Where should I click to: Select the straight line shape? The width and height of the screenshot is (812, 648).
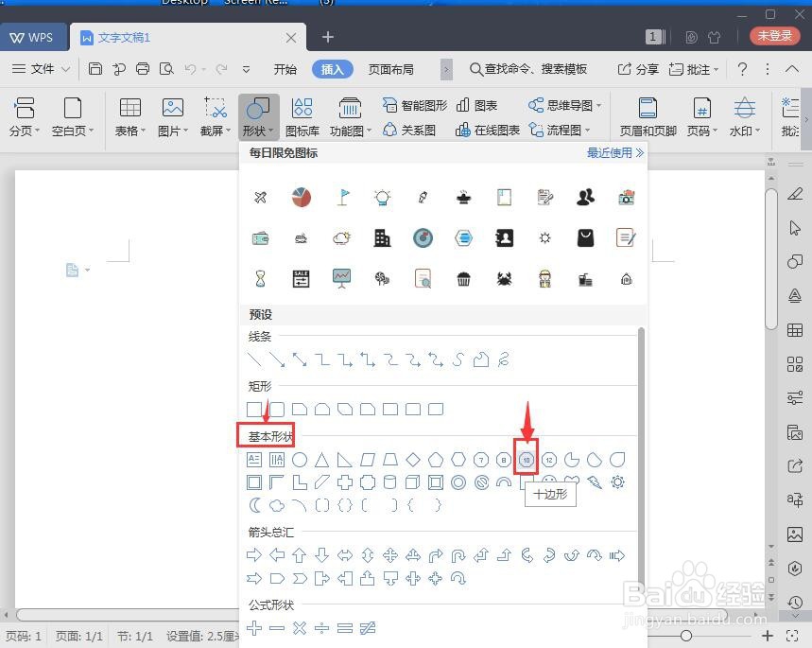point(254,359)
